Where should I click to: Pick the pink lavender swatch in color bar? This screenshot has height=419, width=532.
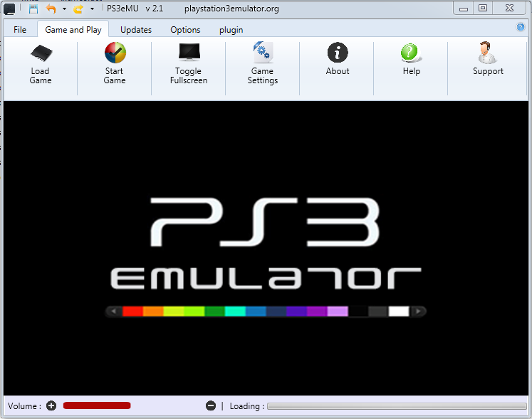338,311
